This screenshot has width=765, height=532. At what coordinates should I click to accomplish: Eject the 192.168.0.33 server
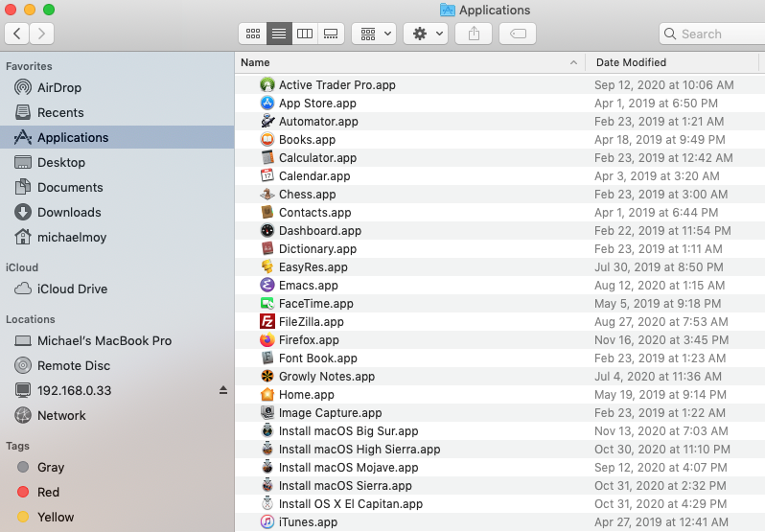coord(223,390)
